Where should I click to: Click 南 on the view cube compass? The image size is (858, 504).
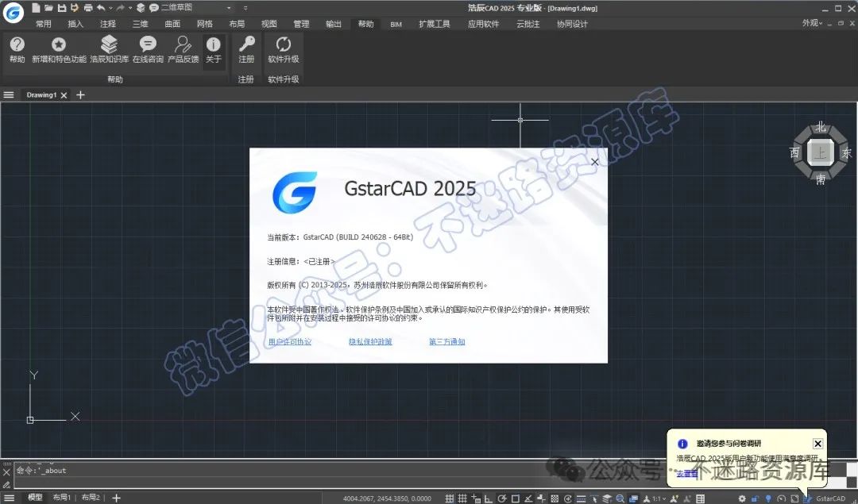(820, 179)
